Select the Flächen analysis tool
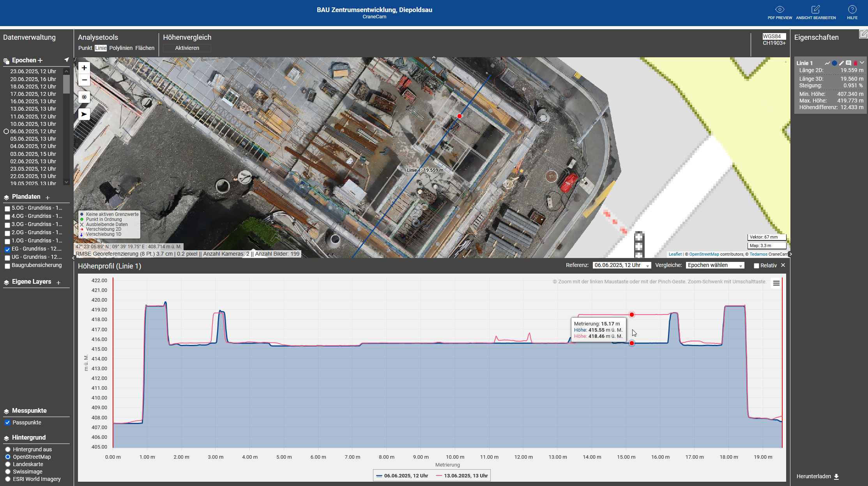This screenshot has height=486, width=868. [x=145, y=48]
